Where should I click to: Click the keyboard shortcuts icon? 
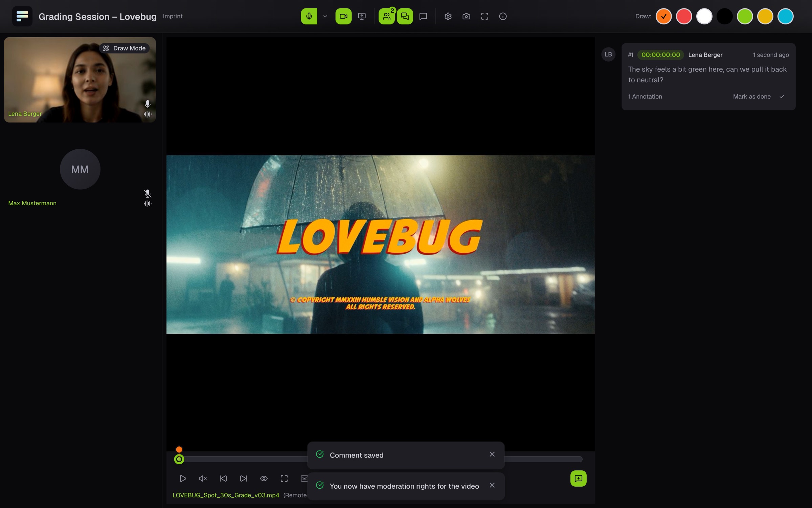tap(304, 479)
